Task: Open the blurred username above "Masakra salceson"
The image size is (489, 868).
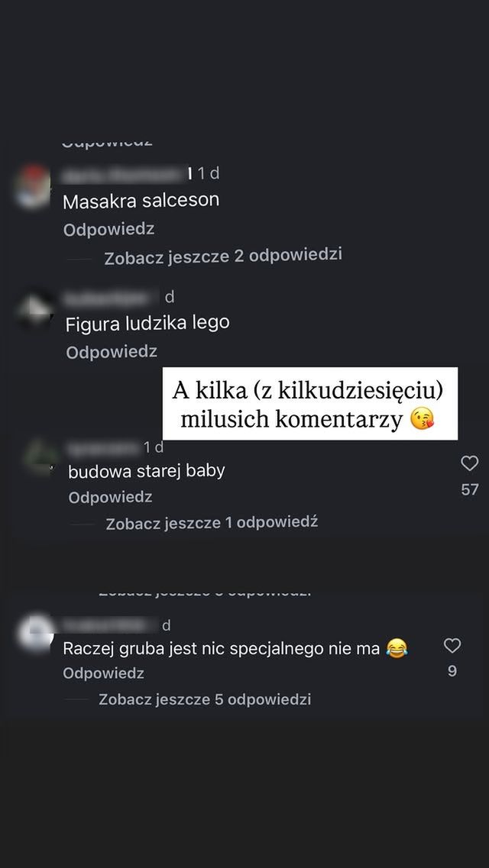Action: pos(123,174)
